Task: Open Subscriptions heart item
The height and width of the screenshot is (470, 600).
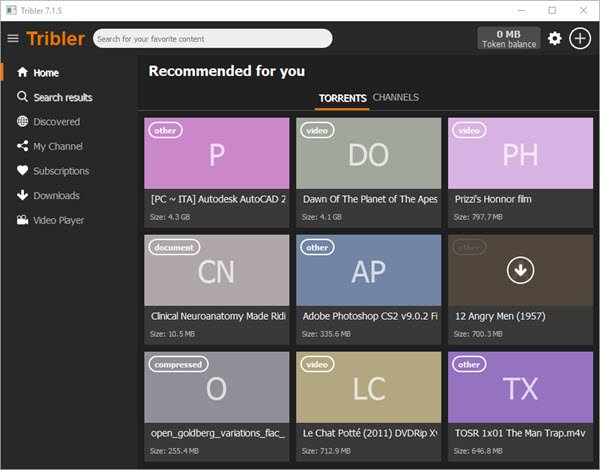Action: [53, 171]
